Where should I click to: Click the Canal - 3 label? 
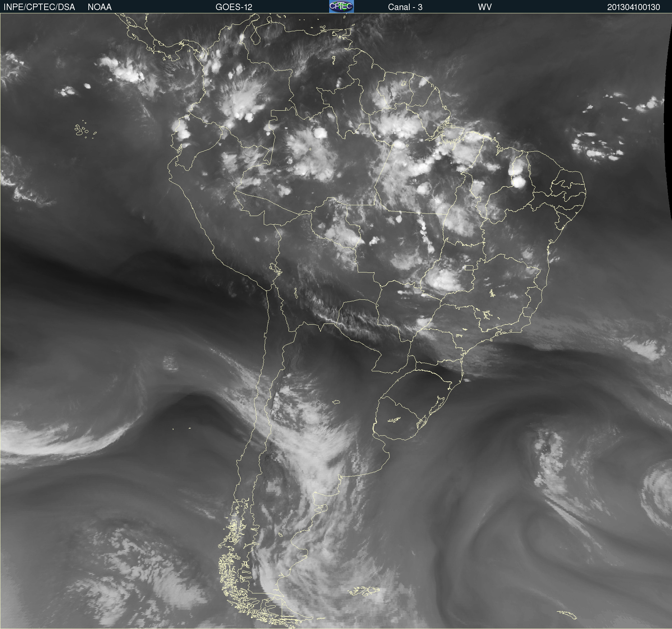[x=405, y=7]
